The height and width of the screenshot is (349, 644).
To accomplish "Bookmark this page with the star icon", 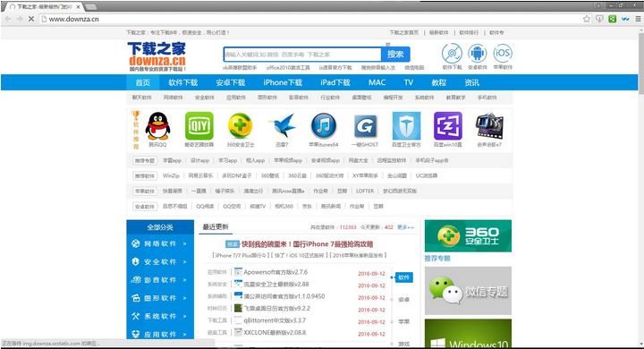I will (587, 19).
